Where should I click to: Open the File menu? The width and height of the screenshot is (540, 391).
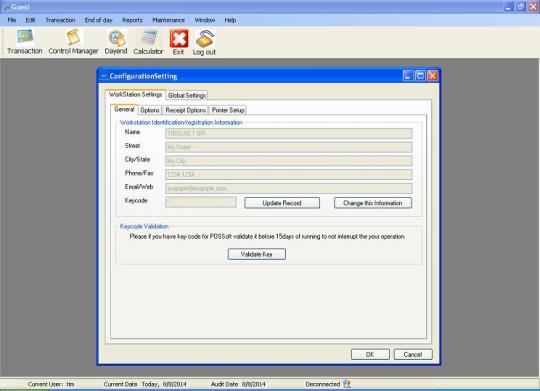click(12, 20)
